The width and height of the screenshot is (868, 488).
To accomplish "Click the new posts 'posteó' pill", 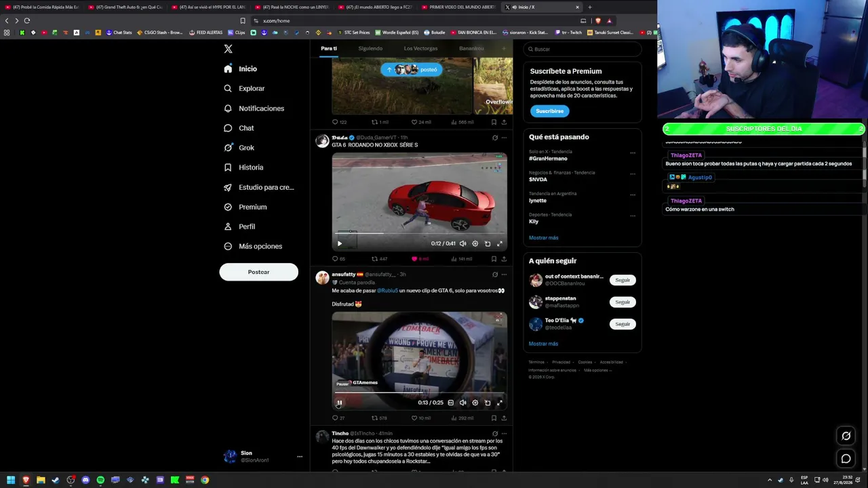I will coord(411,69).
